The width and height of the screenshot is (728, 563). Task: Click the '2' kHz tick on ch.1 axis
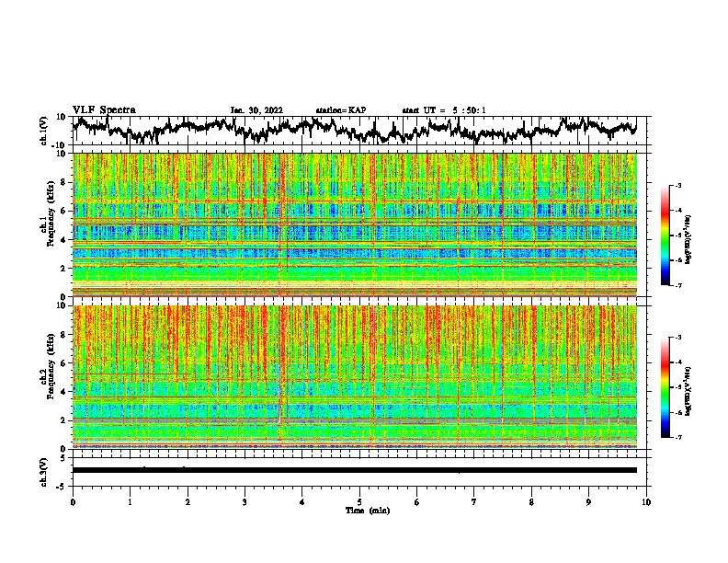(x=64, y=268)
